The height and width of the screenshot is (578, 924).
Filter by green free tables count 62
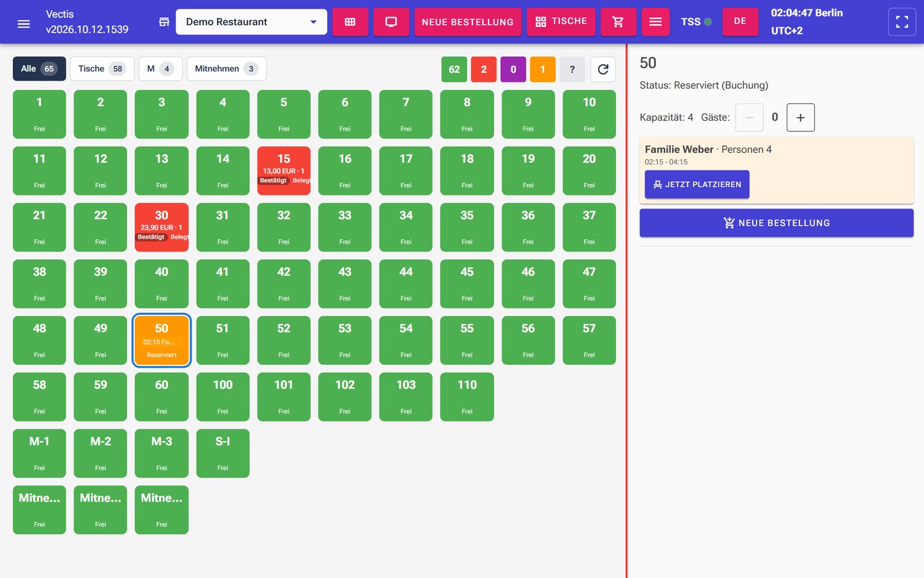[x=455, y=69]
